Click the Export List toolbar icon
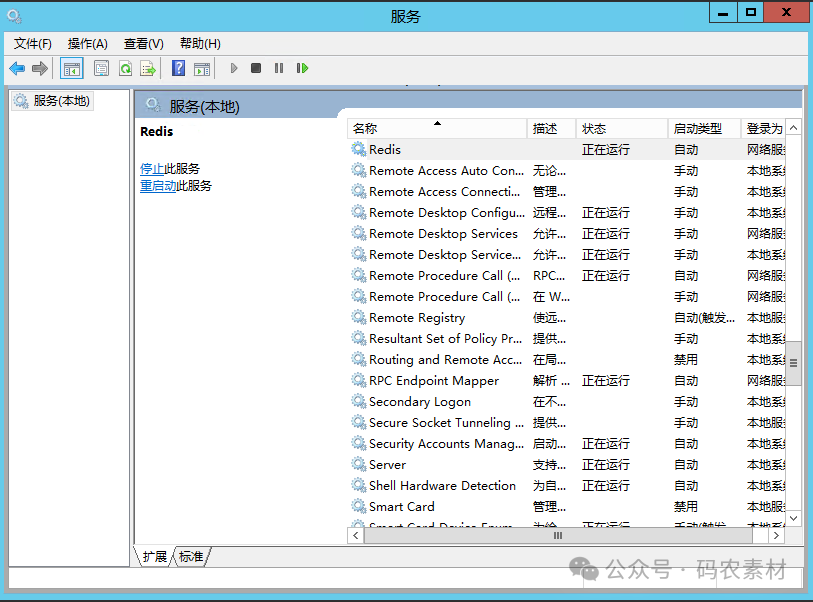Screen dimensions: 813x602 click(148, 68)
